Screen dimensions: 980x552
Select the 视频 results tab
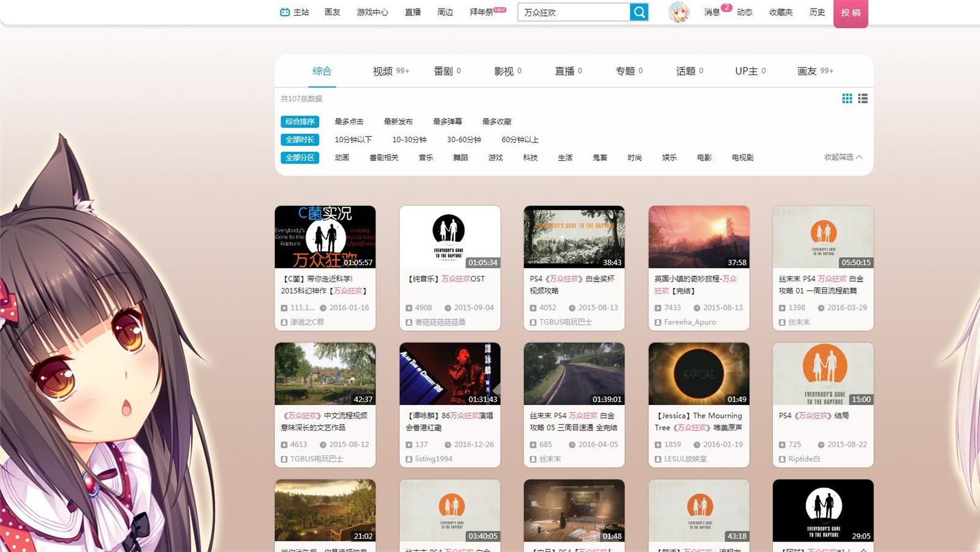point(391,71)
